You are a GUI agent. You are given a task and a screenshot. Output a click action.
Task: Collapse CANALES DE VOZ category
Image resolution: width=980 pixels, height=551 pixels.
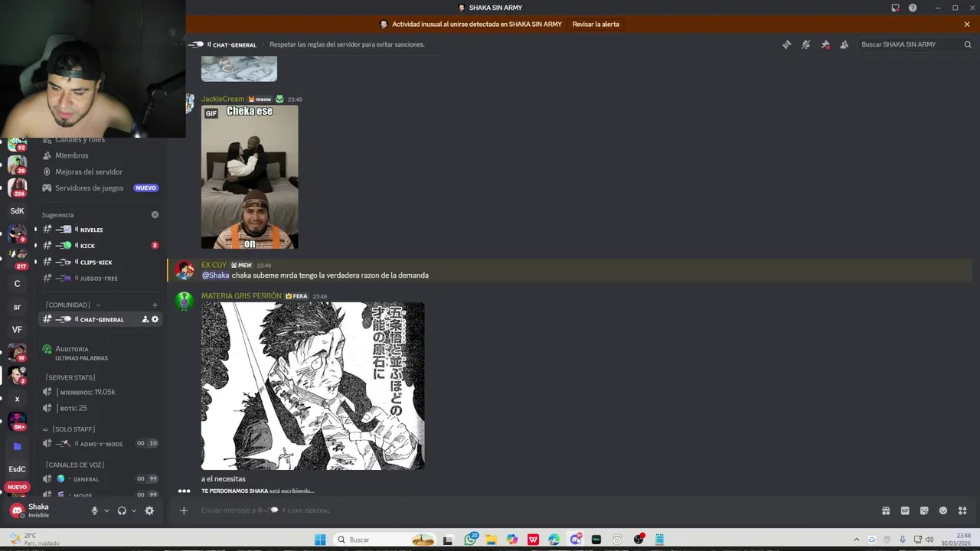point(74,465)
